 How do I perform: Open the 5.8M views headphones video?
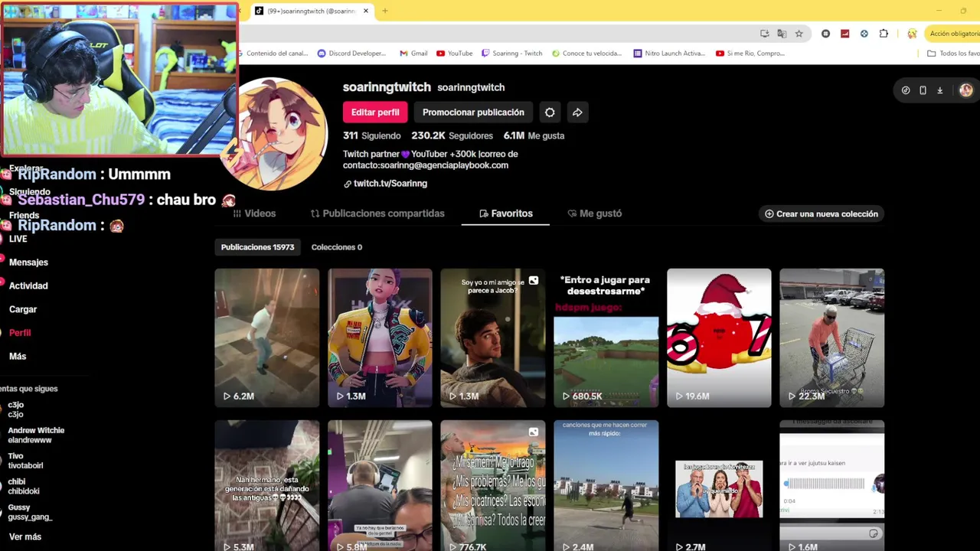380,485
